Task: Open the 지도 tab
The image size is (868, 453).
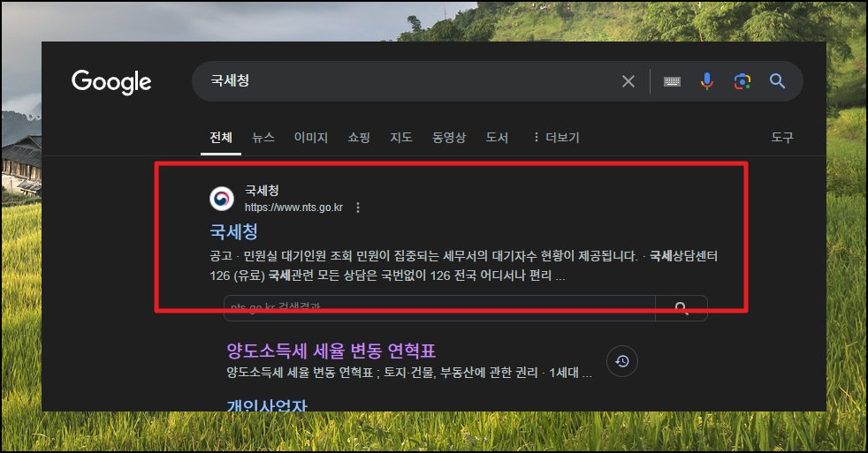Action: pos(401,137)
